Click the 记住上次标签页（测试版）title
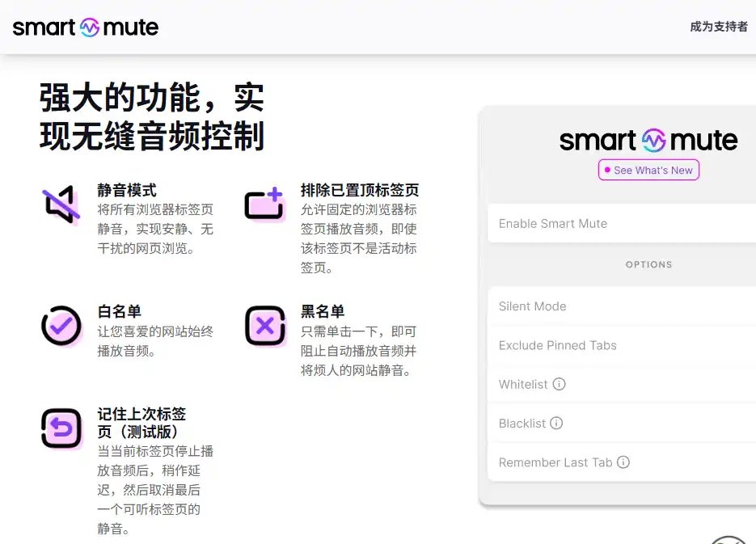The image size is (756, 544). point(141,423)
